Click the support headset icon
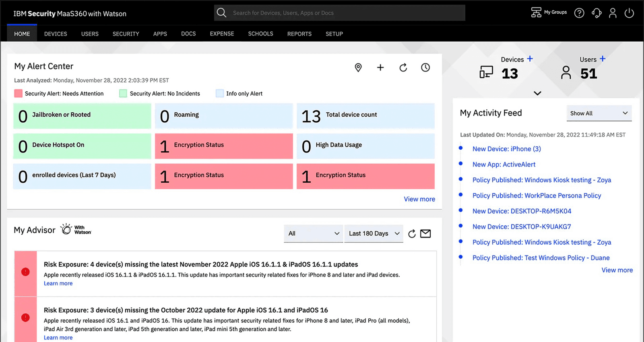 coord(597,13)
